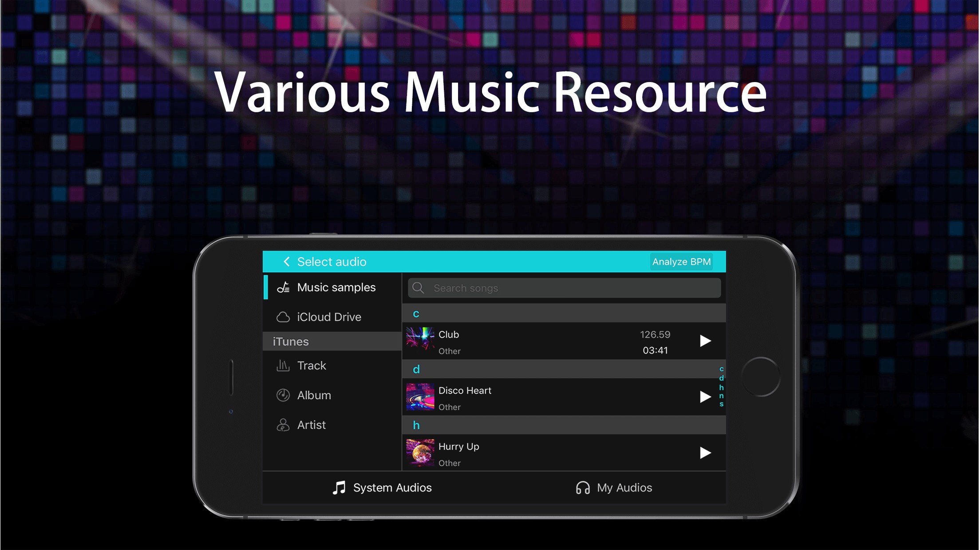Select the iTunes Artist category
The width and height of the screenshot is (980, 550).
(311, 425)
